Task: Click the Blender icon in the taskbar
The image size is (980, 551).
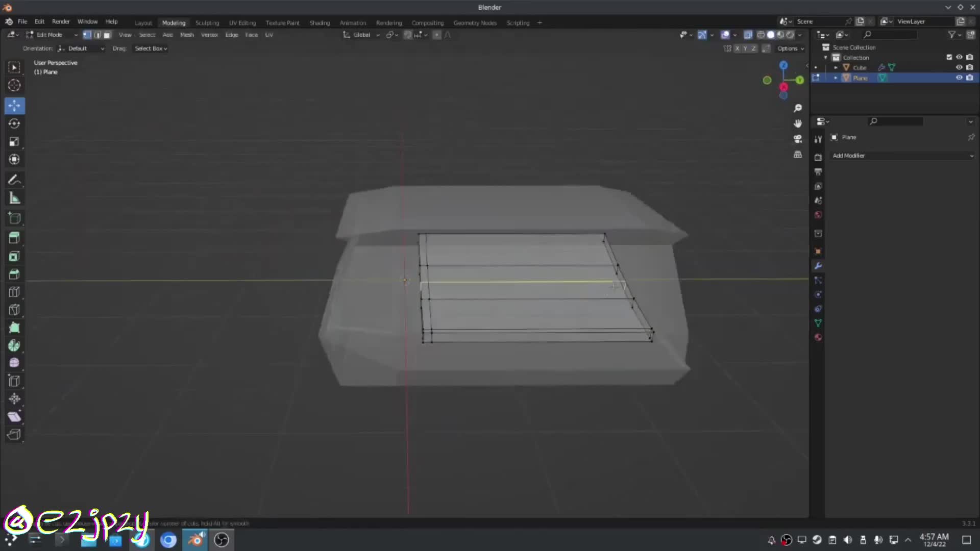Action: (x=195, y=539)
